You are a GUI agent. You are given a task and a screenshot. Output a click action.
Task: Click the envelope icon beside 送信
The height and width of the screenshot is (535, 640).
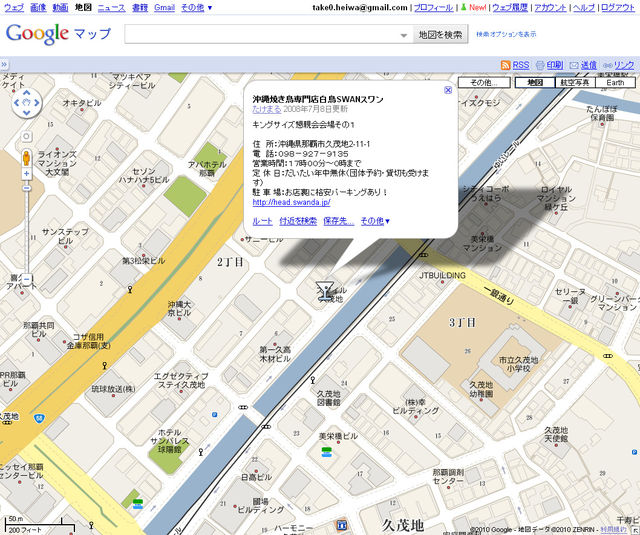574,65
